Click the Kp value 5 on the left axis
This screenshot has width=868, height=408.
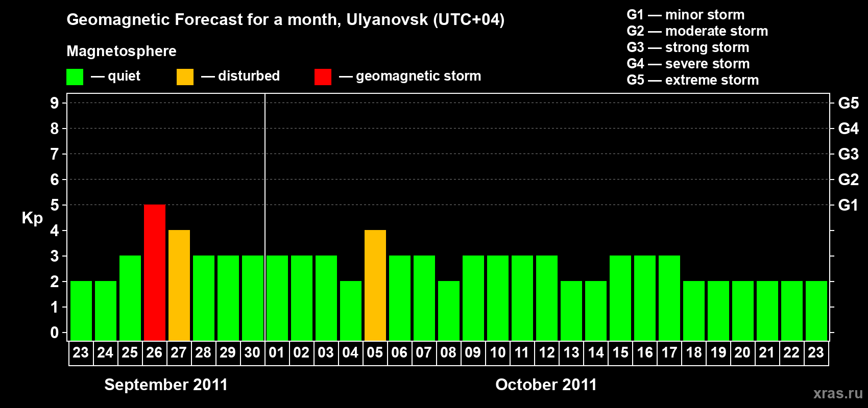55,205
